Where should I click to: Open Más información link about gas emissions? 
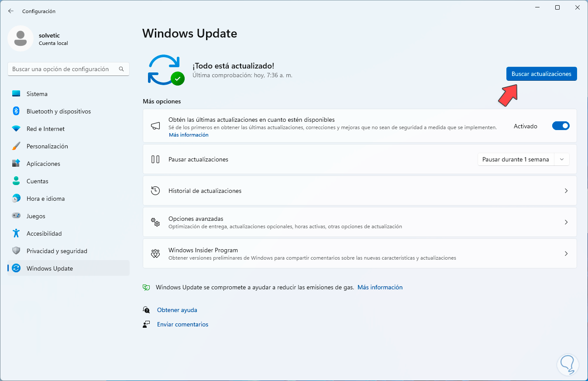(x=380, y=287)
